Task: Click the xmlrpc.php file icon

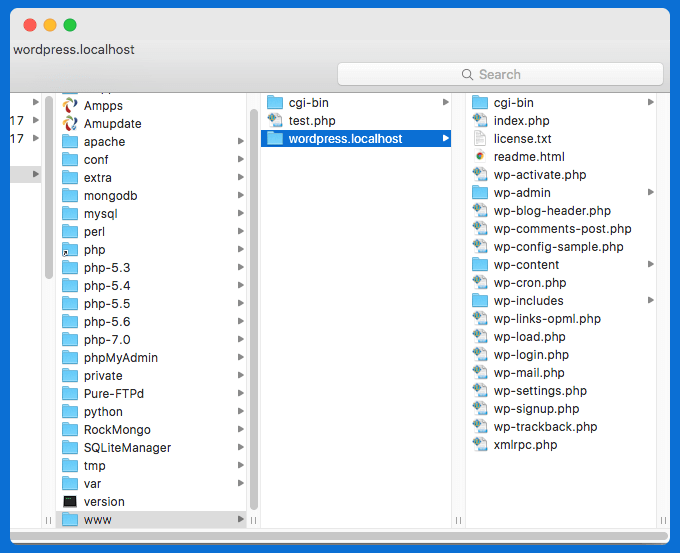Action: [x=480, y=444]
